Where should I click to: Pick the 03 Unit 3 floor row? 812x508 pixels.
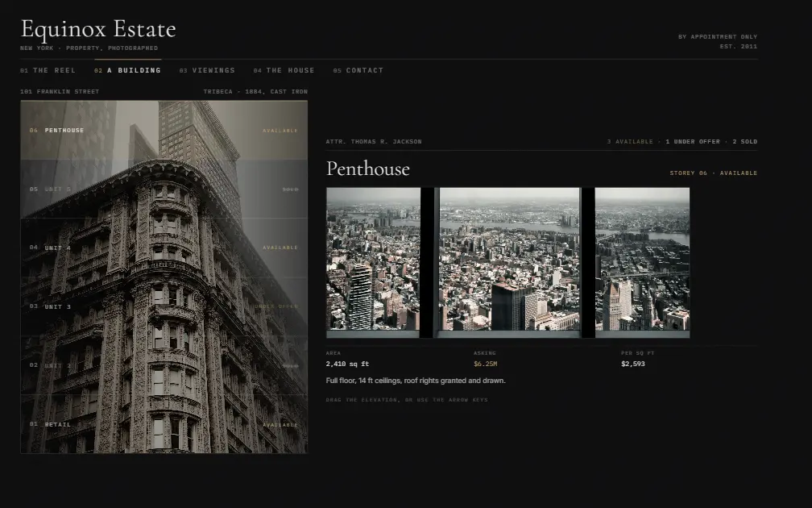click(x=164, y=306)
